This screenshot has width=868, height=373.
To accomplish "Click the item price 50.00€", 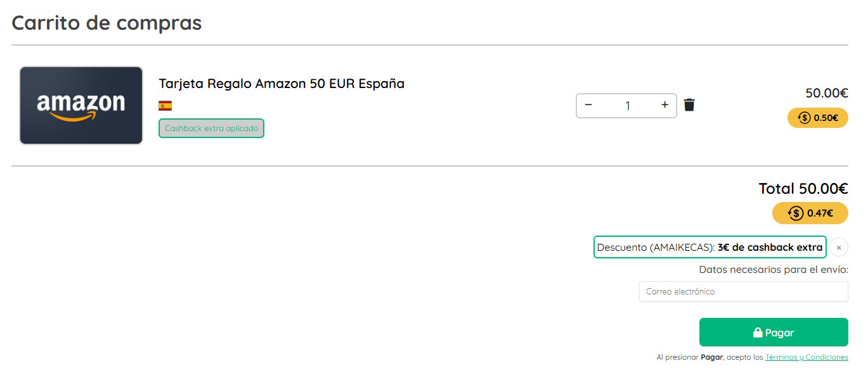I will pyautogui.click(x=826, y=93).
